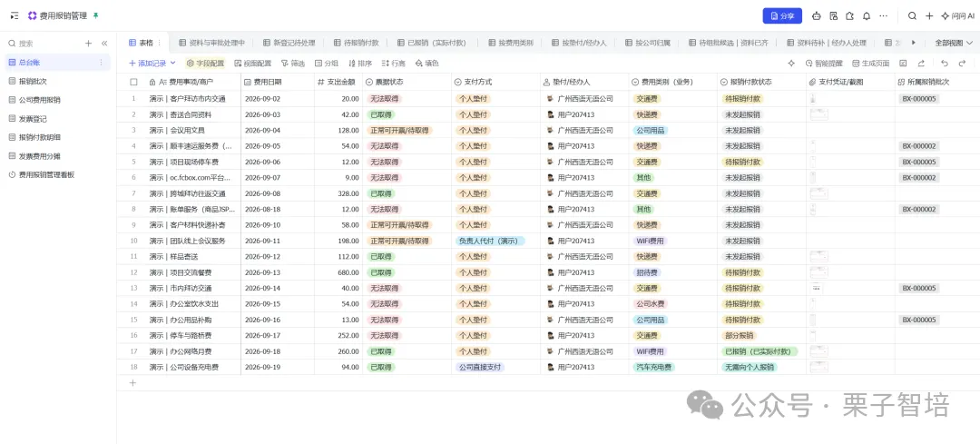Viewport: 980px width, 444px height.
Task: Click the AI sparkle icon left of 智能提醒
Action: [x=791, y=64]
